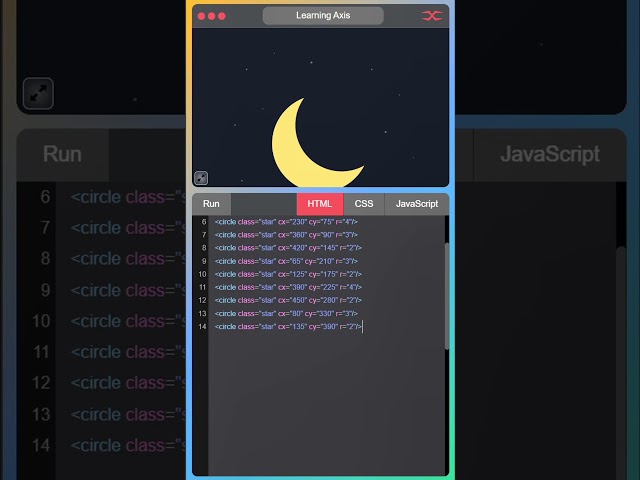Click line number 6 in the gutter
The image size is (640, 480).
tap(204, 222)
